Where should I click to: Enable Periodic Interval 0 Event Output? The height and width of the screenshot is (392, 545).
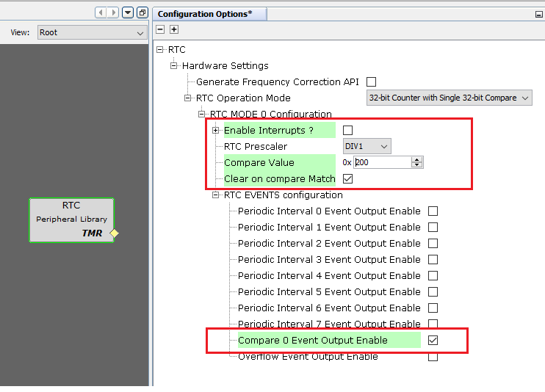click(x=433, y=211)
